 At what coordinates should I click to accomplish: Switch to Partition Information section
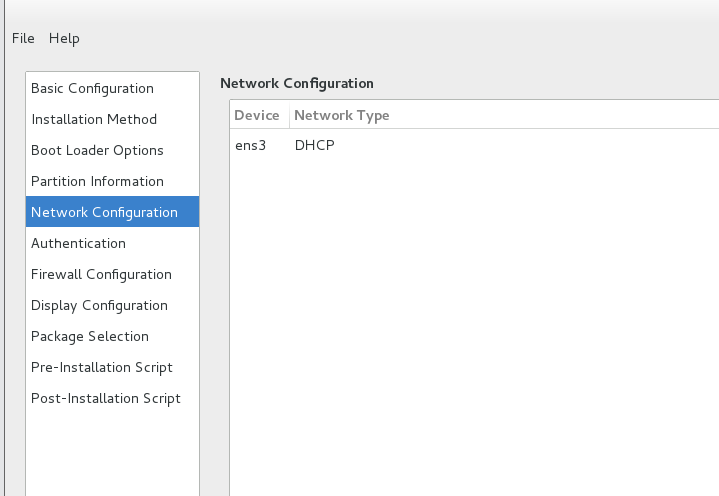[x=97, y=181]
